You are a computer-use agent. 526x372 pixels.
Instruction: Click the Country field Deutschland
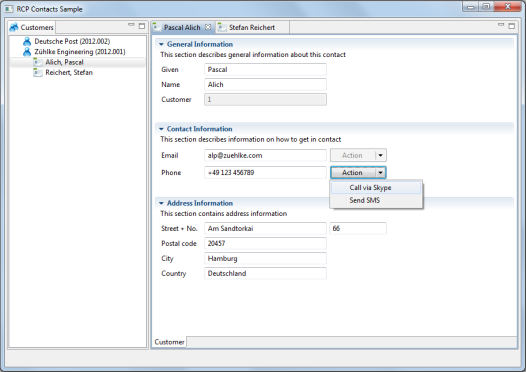click(265, 273)
